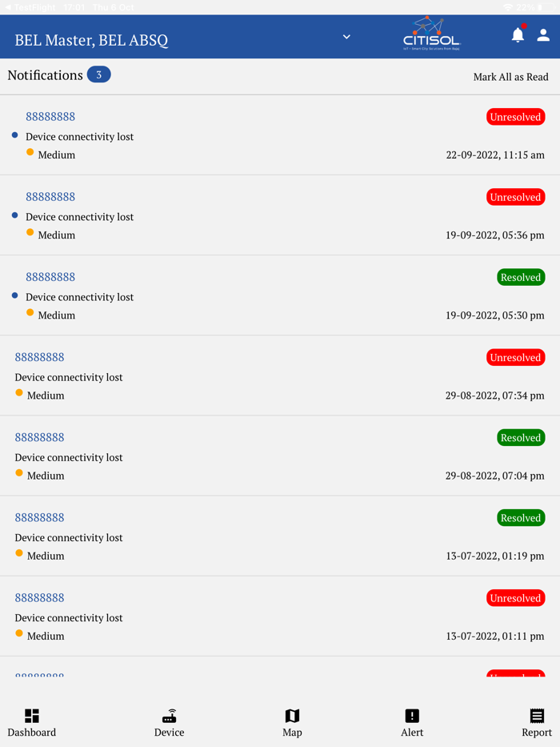Tap the Device router icon
Image resolution: width=560 pixels, height=747 pixels.
[x=169, y=716]
